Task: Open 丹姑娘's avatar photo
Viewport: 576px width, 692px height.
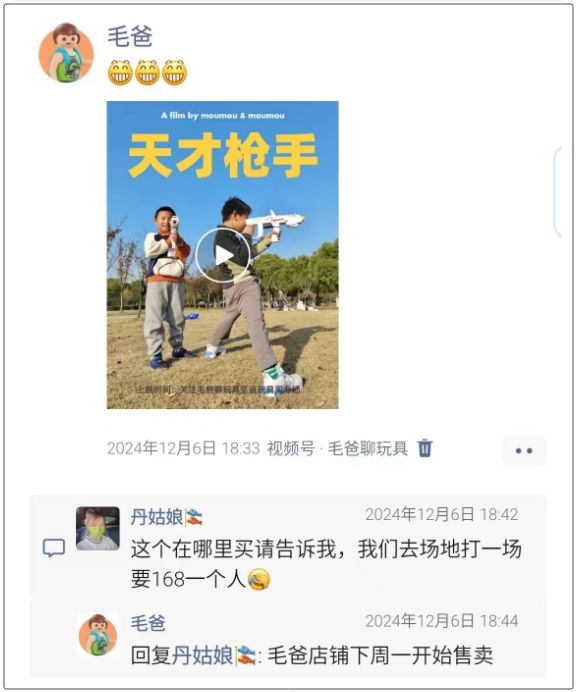Action: click(98, 528)
